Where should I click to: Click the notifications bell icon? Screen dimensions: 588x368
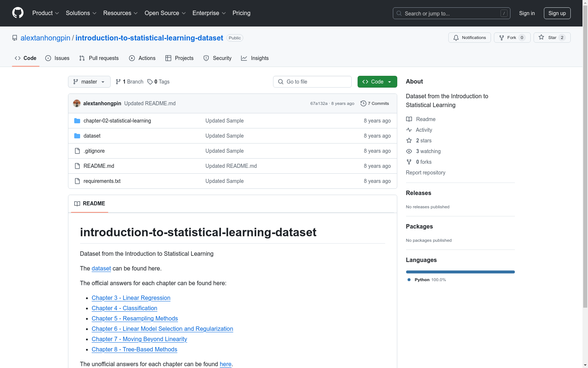456,38
